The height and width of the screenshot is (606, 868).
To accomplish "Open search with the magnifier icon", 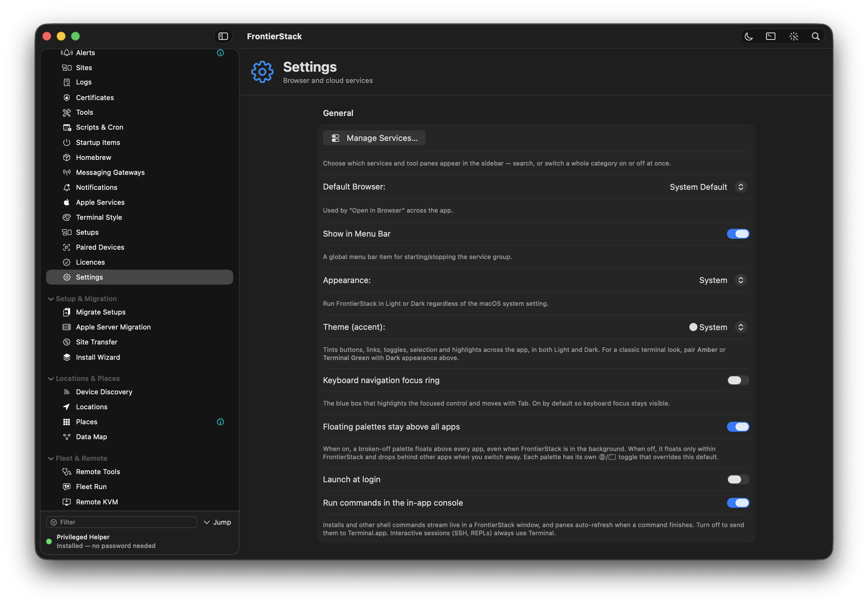I will [x=815, y=36].
